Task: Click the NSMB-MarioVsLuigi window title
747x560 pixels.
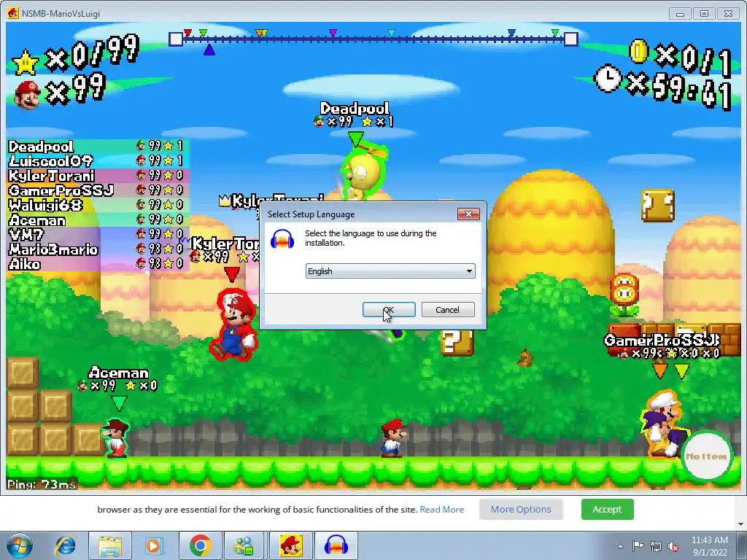Action: point(61,13)
